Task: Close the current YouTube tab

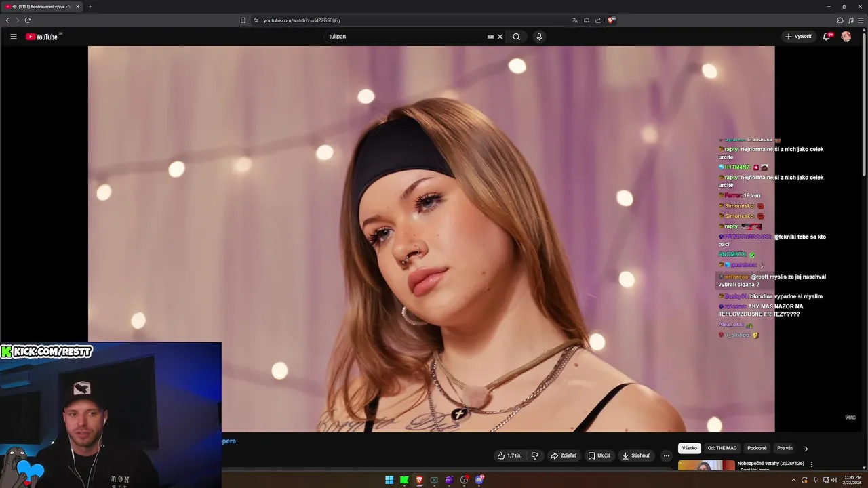Action: pos(77,7)
